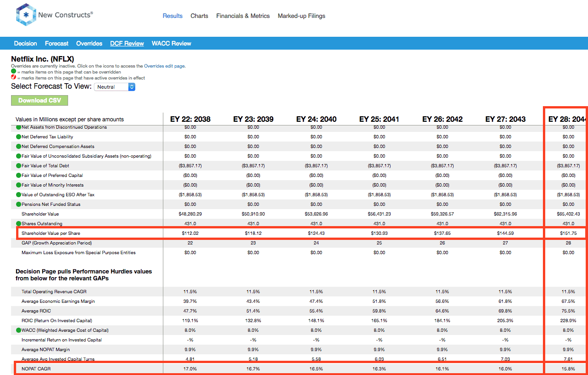Open override dot for Pensions Net Funded Status
This screenshot has width=588, height=375.
coord(19,205)
